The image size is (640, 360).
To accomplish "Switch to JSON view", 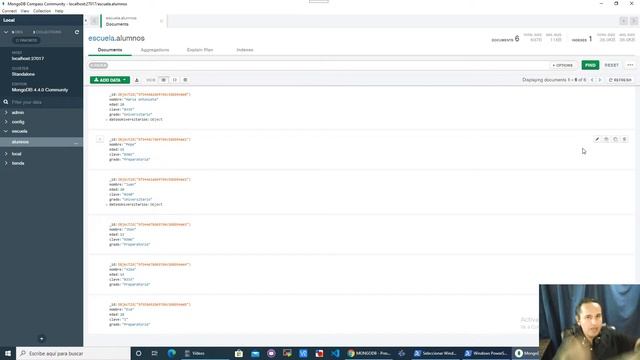I will pyautogui.click(x=175, y=80).
